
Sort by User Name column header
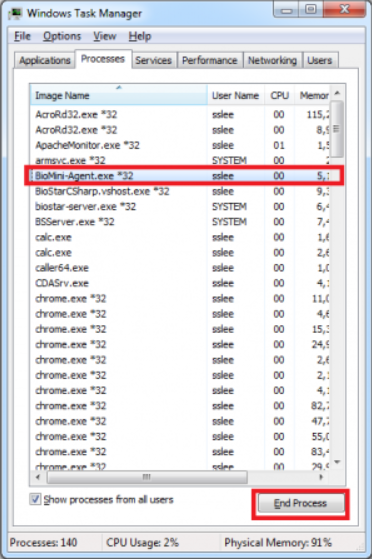235,95
